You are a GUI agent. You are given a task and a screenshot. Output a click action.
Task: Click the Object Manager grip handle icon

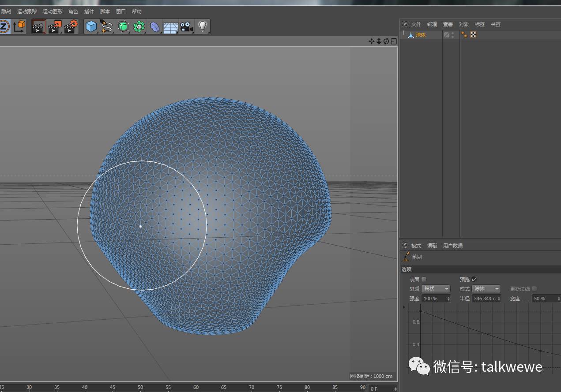click(405, 24)
